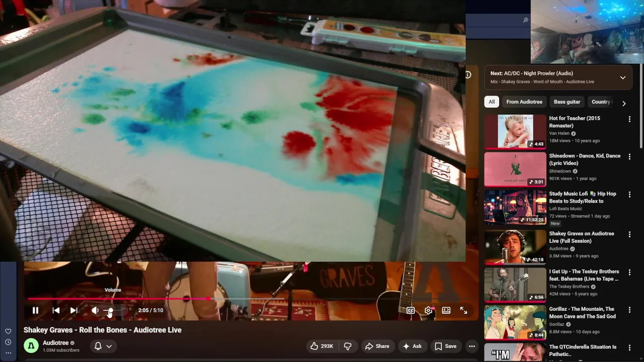Screen dimensions: 644x362
Task: Open options for The QTCinderella Situation video
Action: click(629, 348)
